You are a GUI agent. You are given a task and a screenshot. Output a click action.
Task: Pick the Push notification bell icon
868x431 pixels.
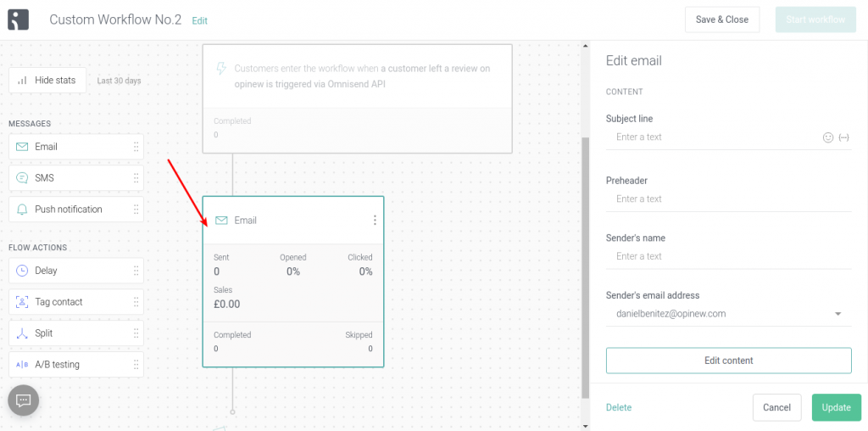[x=22, y=210]
